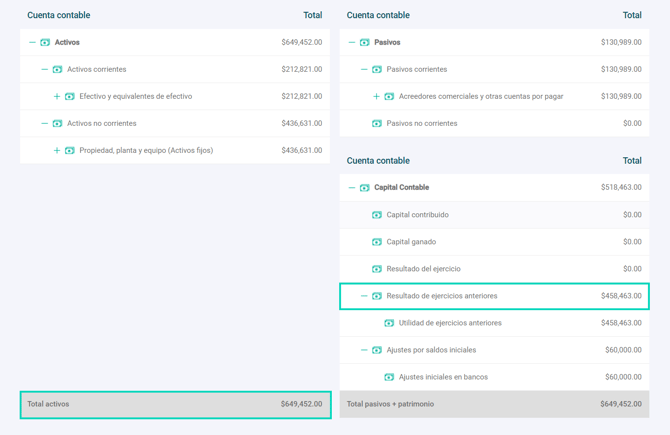The width and height of the screenshot is (670, 435).
Task: Click the money icon beside Pasivos
Action: [365, 43]
